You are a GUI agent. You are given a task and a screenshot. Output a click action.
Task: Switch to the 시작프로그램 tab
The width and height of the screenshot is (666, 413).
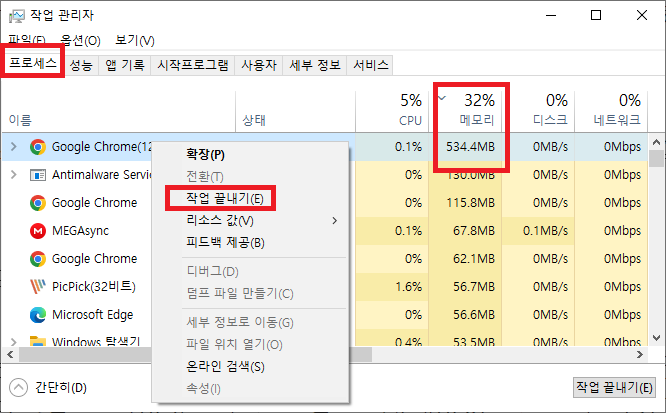click(192, 65)
